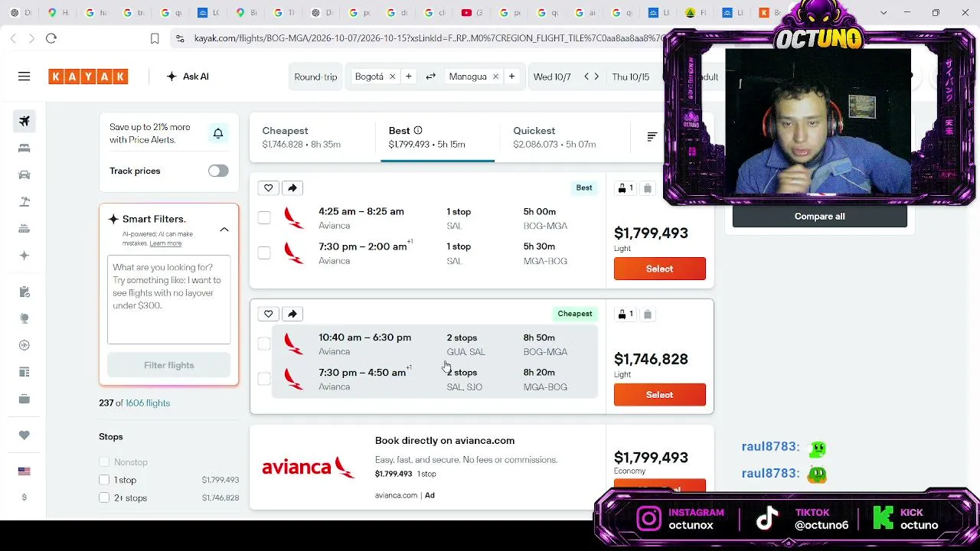Click the browser address bar URL
Image resolution: width=980 pixels, height=551 pixels.
pos(429,38)
